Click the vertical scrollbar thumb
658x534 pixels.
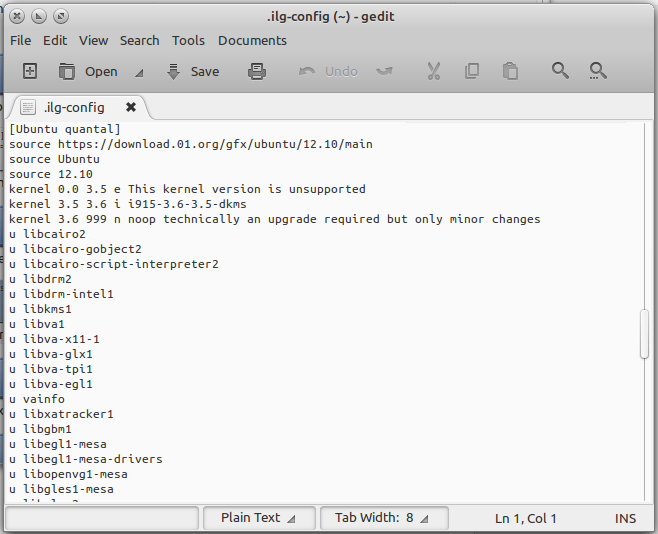pyautogui.click(x=645, y=334)
